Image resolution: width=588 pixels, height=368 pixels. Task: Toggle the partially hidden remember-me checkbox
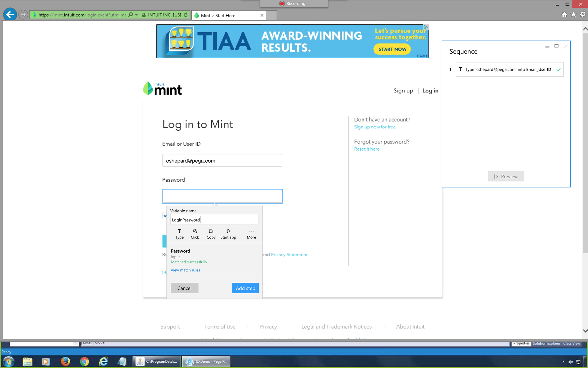[165, 216]
